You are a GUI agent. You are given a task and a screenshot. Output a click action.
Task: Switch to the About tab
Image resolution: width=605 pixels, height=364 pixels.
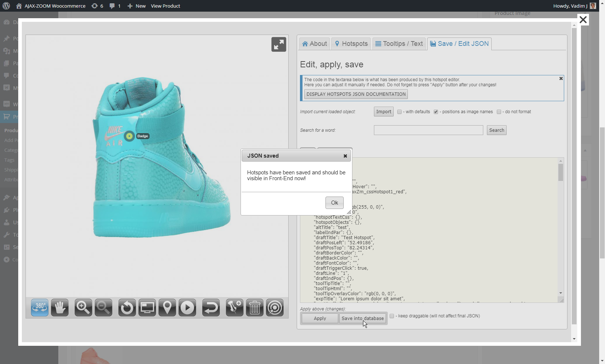coord(315,44)
